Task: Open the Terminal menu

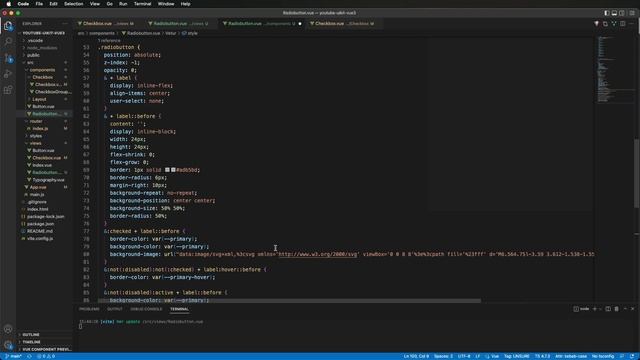Action: 142,4
